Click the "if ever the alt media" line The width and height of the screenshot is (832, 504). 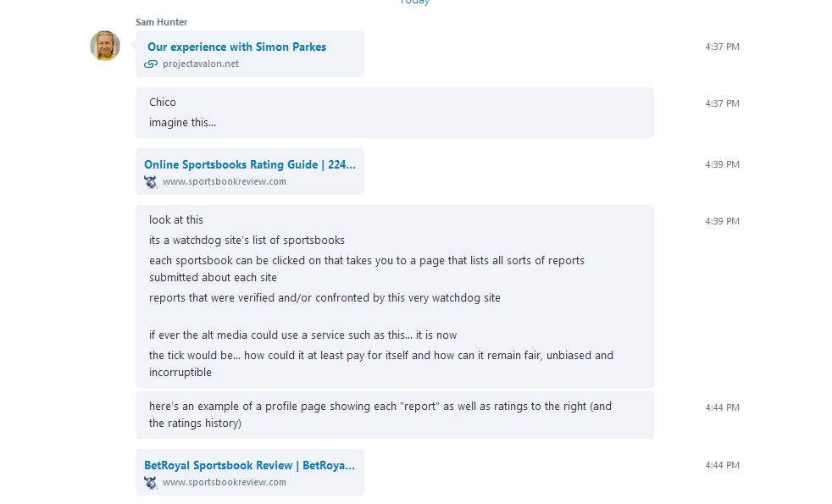pos(302,335)
